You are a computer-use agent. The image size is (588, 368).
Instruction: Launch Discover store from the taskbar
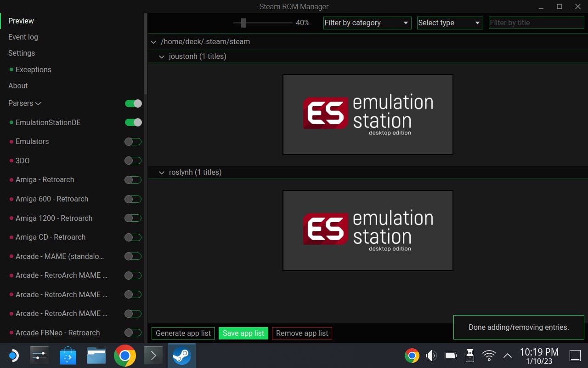[68, 356]
